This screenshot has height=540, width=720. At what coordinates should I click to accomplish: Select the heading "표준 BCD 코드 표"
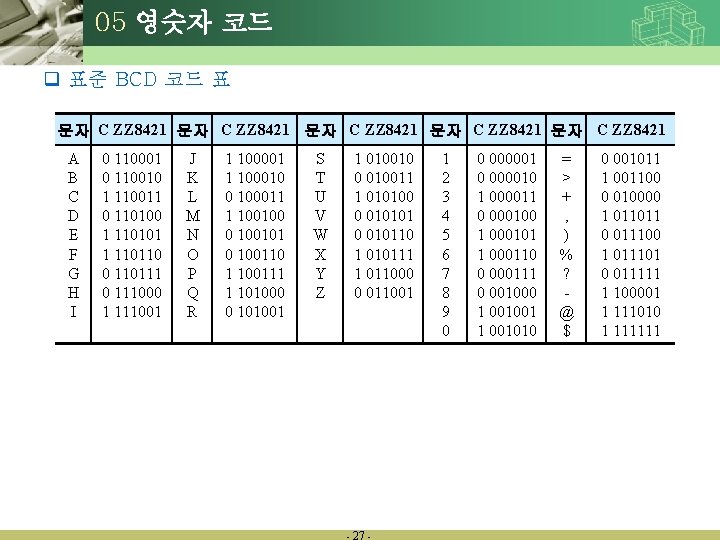click(x=149, y=79)
